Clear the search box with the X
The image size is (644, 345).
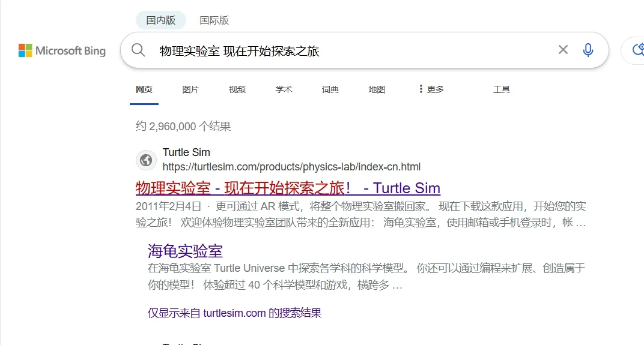(x=563, y=50)
